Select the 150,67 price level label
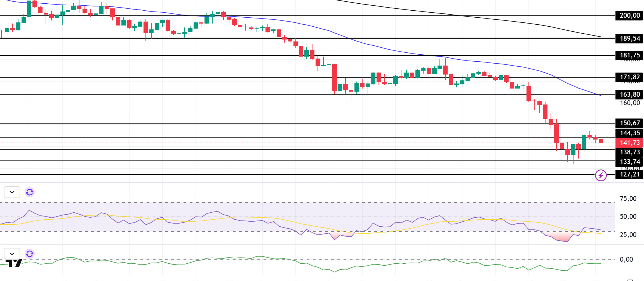644x281 pixels. pyautogui.click(x=629, y=123)
